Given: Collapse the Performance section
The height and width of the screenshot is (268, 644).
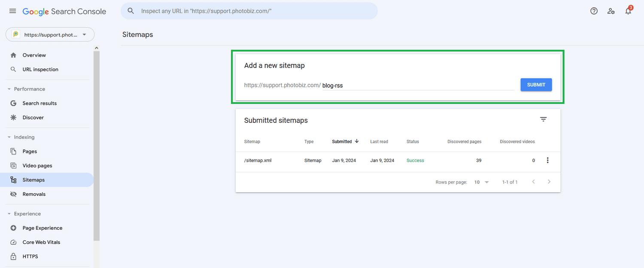Looking at the screenshot, I should coord(9,89).
